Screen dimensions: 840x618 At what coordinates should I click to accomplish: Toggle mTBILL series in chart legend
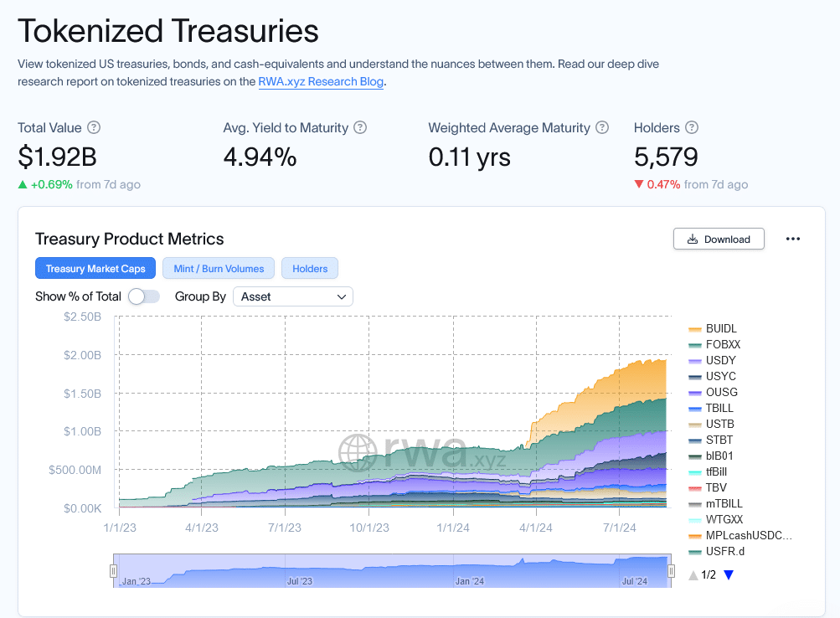(x=716, y=503)
